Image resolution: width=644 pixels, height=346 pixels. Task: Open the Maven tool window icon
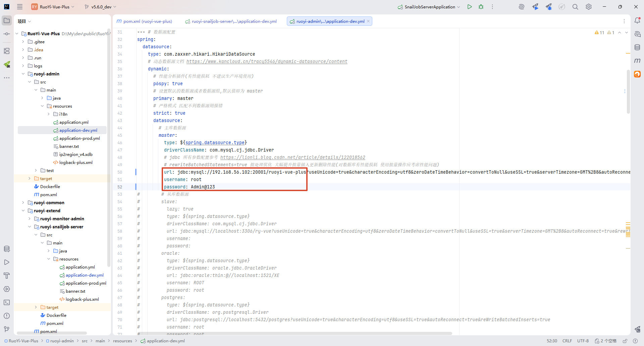(637, 61)
